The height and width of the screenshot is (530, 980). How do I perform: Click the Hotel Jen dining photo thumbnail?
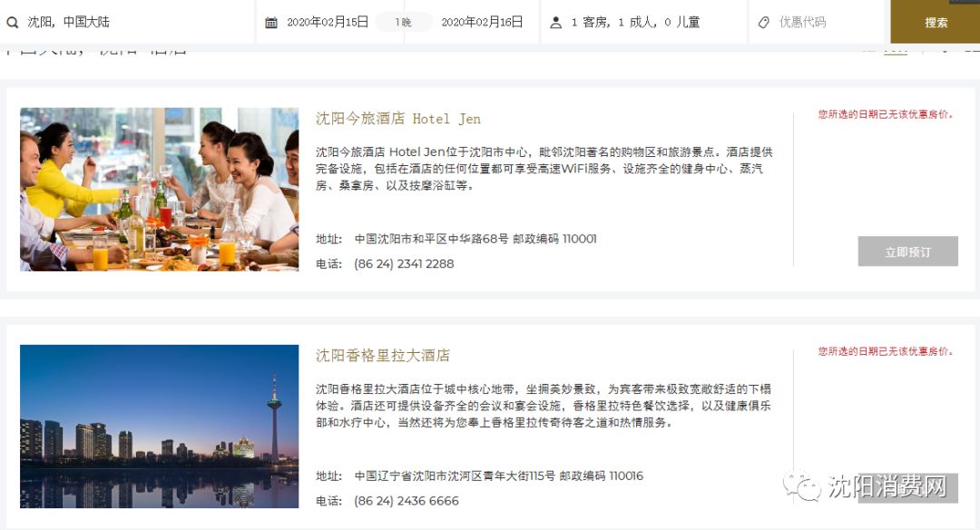(x=160, y=190)
